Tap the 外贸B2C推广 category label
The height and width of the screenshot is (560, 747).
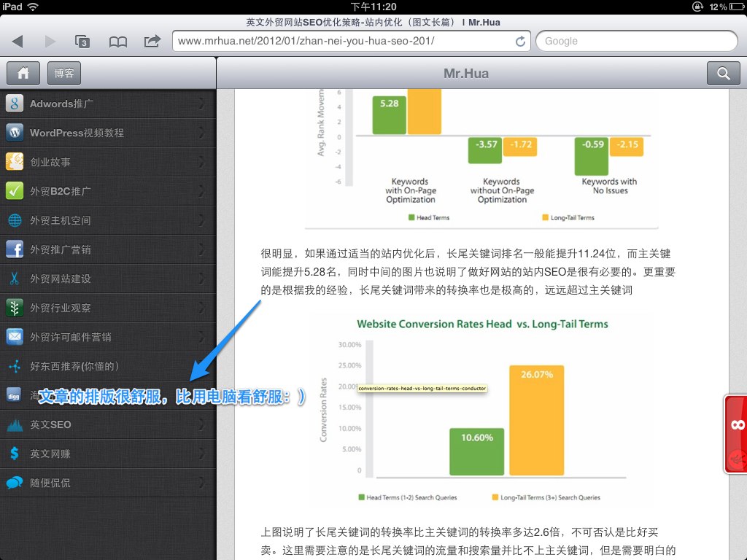[60, 192]
